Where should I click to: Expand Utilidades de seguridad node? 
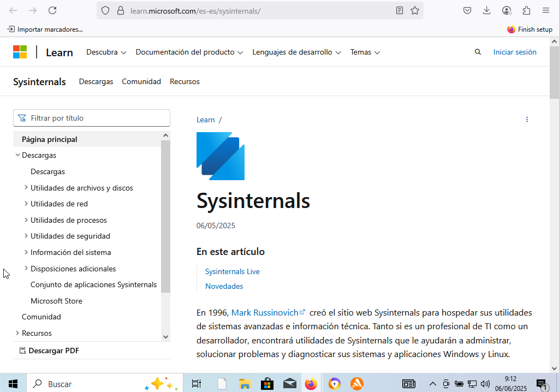click(26, 236)
